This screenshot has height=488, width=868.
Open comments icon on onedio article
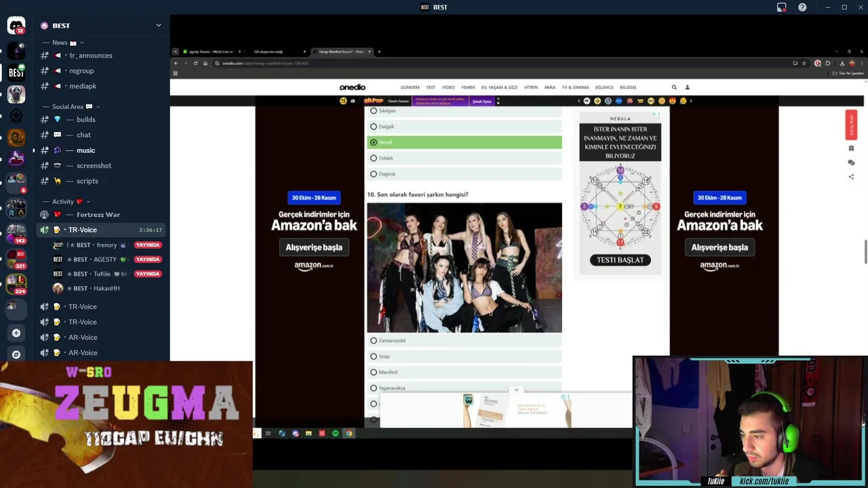click(851, 163)
